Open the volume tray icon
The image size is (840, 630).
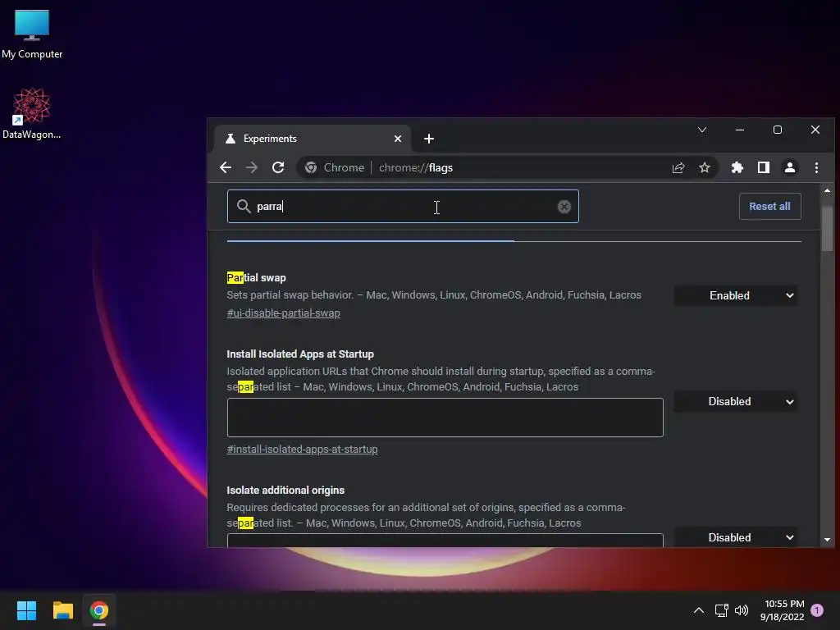pyautogui.click(x=742, y=610)
